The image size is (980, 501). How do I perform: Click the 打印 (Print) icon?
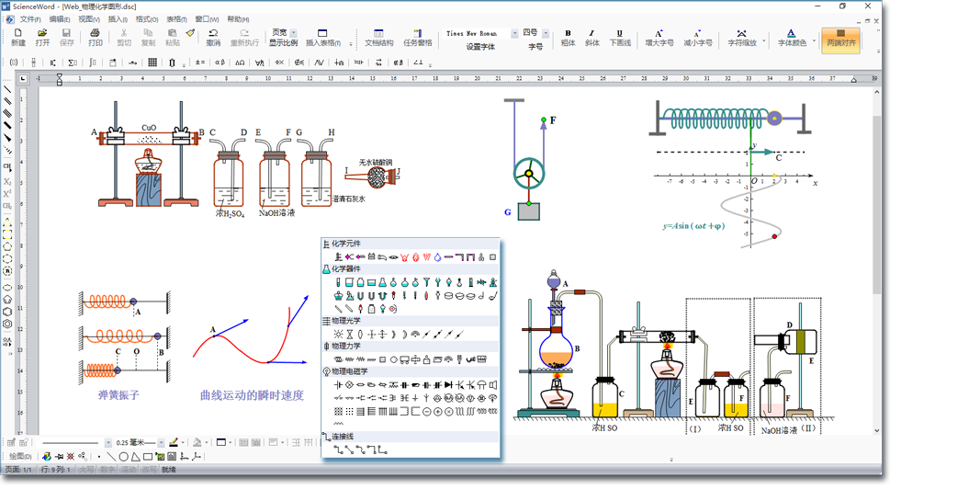click(x=95, y=37)
